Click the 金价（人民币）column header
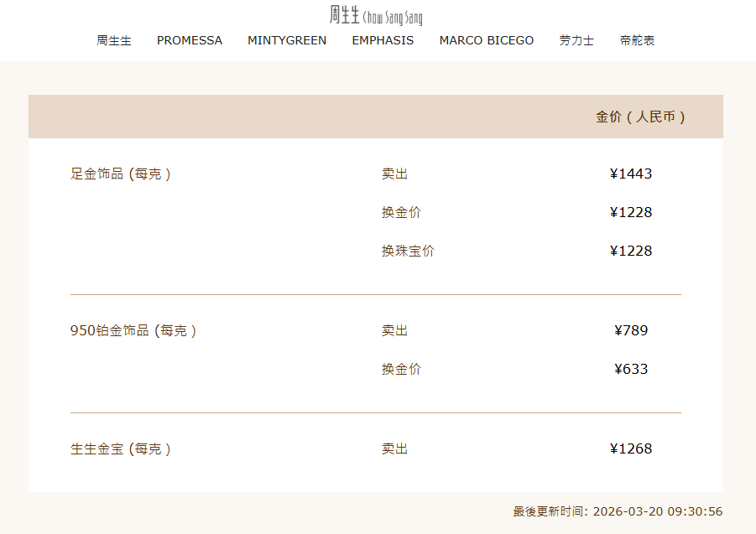The height and width of the screenshot is (534, 756). [x=640, y=117]
